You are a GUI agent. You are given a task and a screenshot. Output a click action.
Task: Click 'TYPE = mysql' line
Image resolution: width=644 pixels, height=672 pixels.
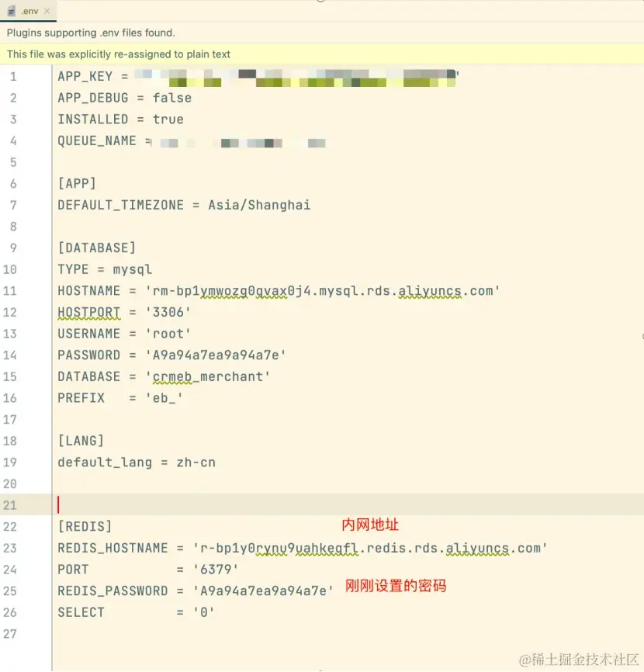pos(105,269)
